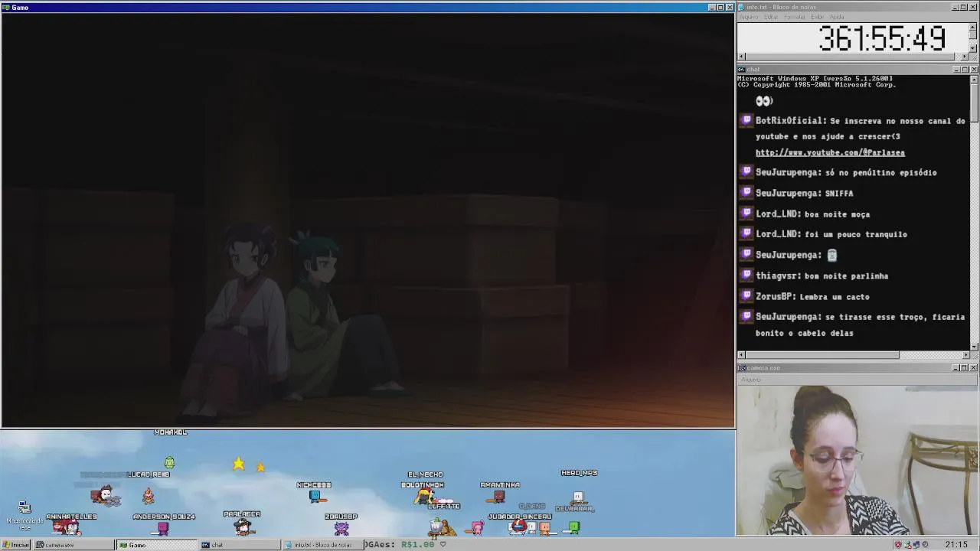Click the message 'Lembra um cacto'

click(835, 297)
